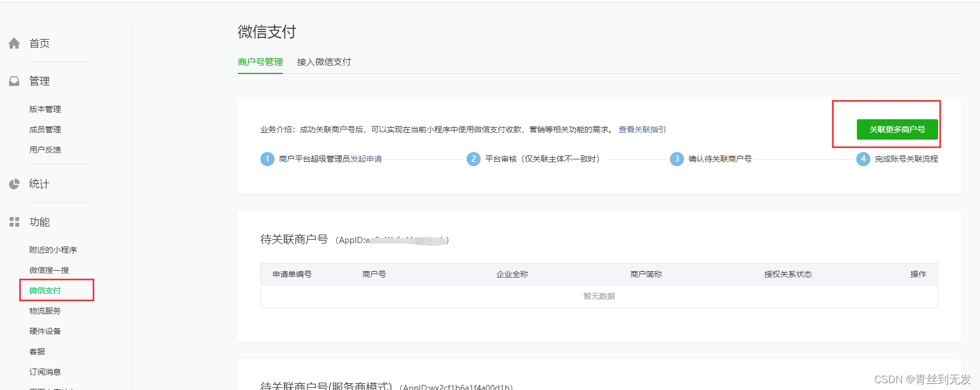Open 物流服务 in sidebar

pos(45,311)
